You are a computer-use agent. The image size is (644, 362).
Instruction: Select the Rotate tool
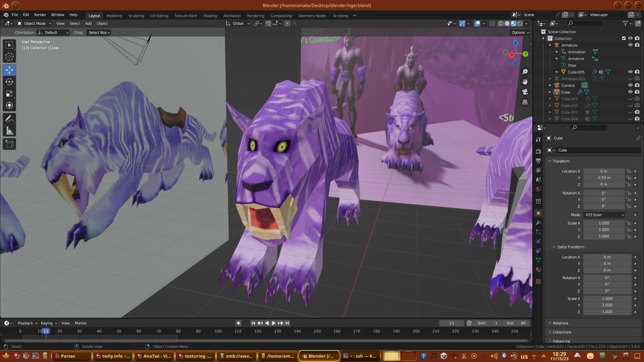pyautogui.click(x=9, y=82)
